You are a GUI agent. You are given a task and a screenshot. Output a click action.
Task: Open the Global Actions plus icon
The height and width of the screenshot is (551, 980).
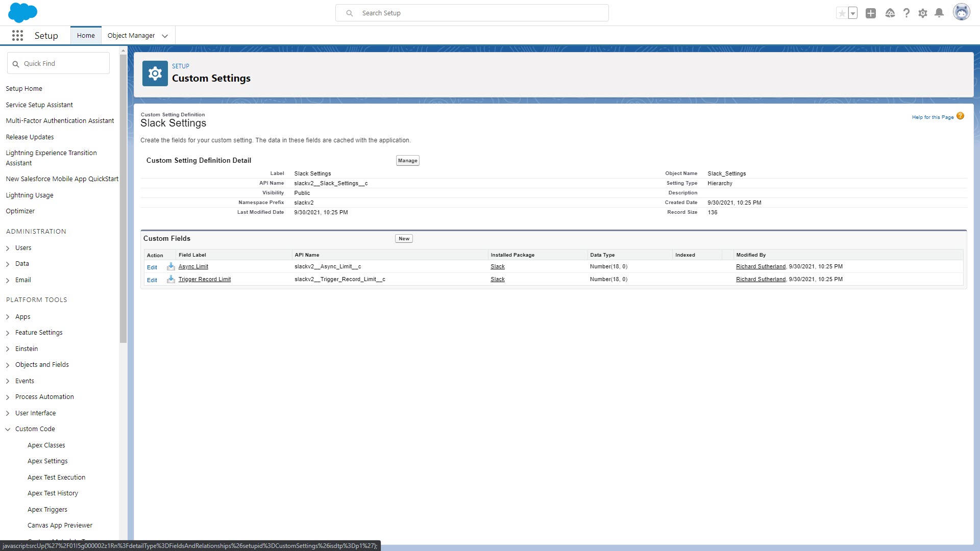tap(871, 13)
